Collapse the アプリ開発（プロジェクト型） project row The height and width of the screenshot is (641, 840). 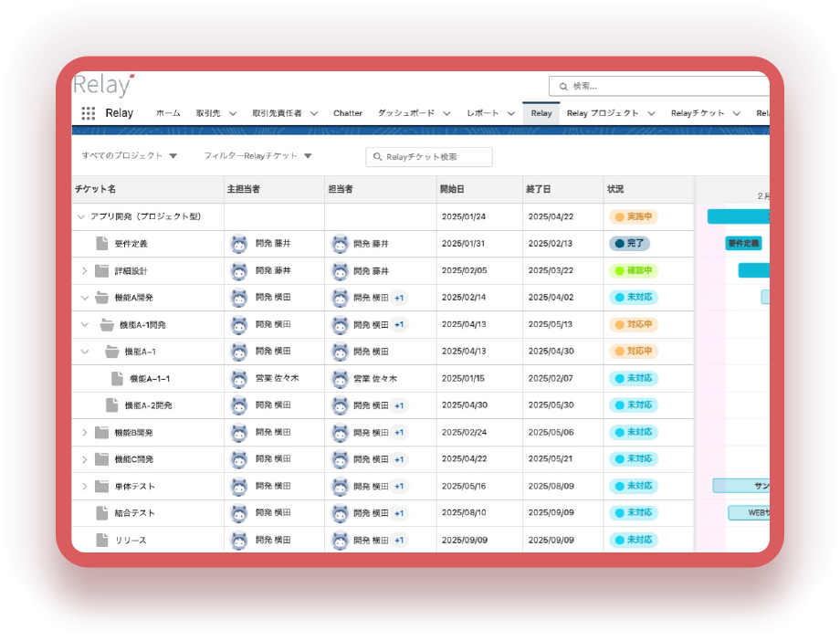click(81, 217)
